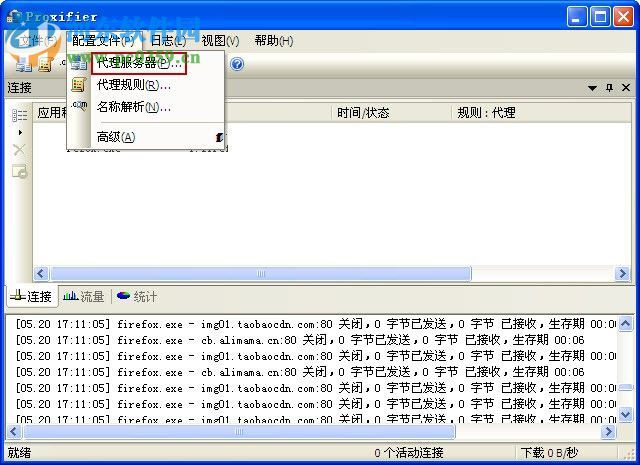The width and height of the screenshot is (640, 465).
Task: Click the list view icon in connections sidebar
Action: click(x=19, y=116)
